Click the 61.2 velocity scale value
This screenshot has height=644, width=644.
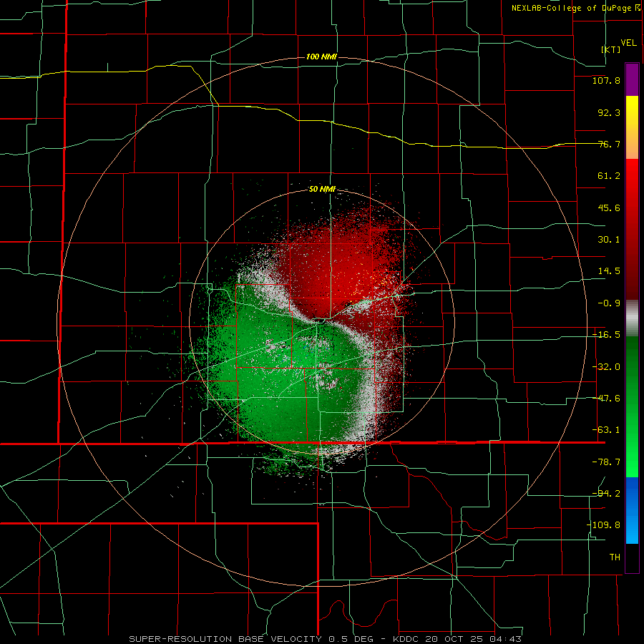609,176
